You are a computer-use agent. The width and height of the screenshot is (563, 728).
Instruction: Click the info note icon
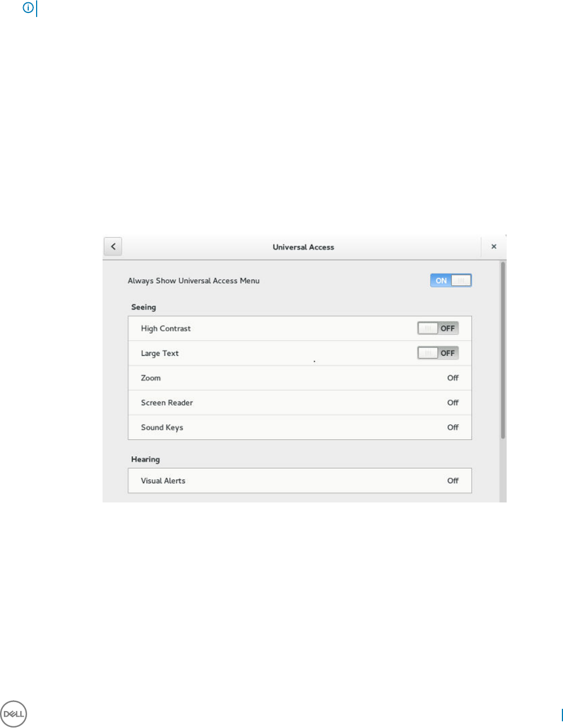click(x=28, y=8)
